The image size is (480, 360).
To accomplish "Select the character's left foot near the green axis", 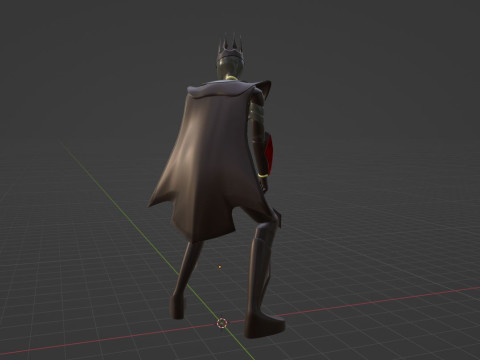I will [x=178, y=307].
